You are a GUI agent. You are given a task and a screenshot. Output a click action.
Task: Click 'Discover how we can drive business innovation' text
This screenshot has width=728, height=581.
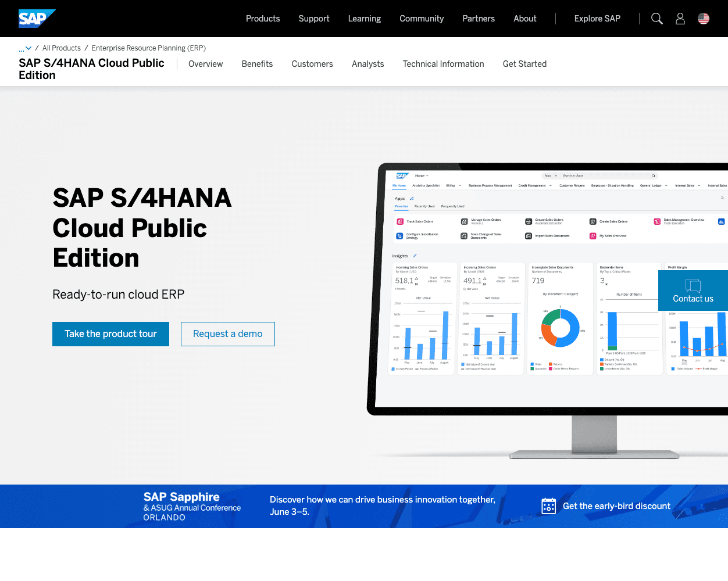383,505
